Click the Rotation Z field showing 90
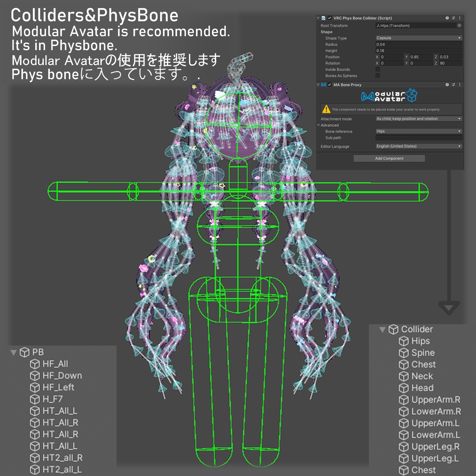Image resolution: width=476 pixels, height=476 pixels. point(450,63)
